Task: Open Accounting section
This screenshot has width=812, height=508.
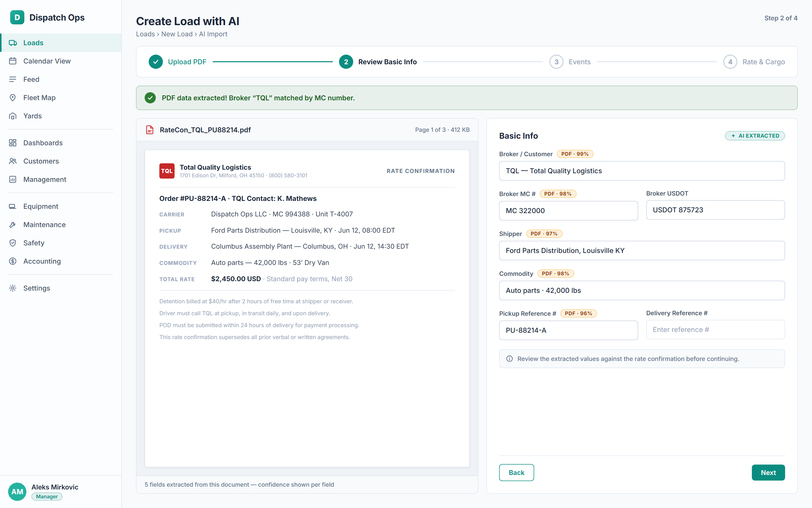Action: click(61, 261)
